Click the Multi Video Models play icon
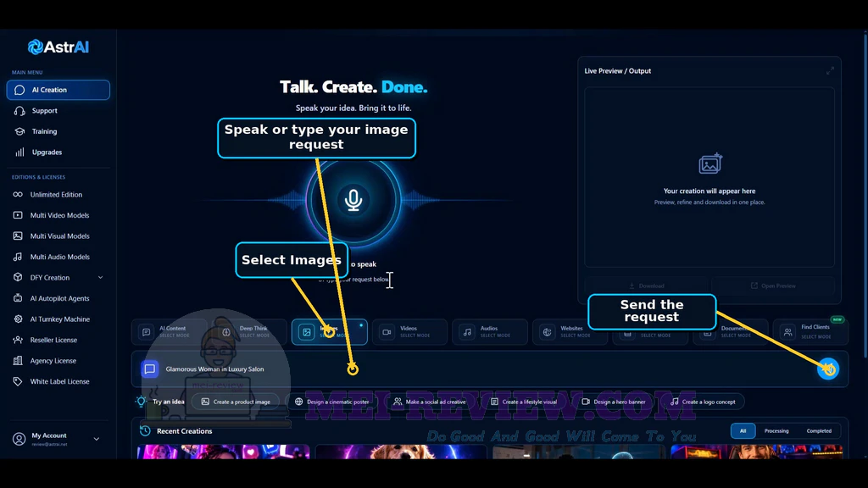This screenshot has height=488, width=868. tap(18, 215)
